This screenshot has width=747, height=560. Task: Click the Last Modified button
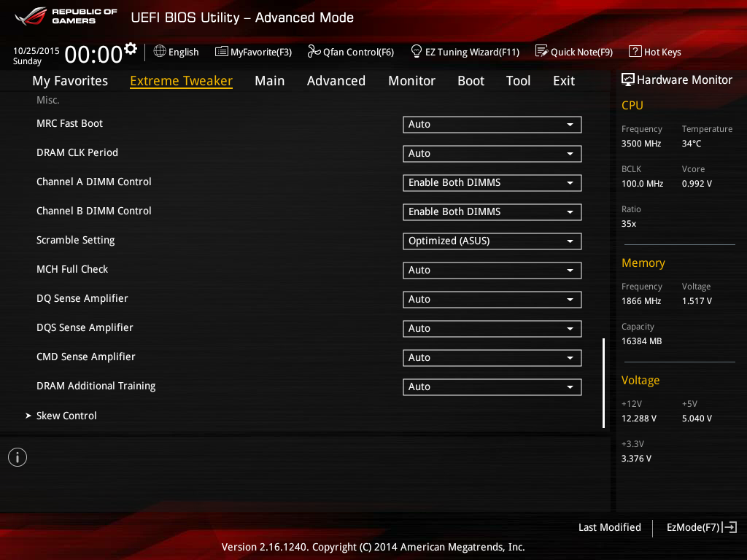click(x=610, y=527)
